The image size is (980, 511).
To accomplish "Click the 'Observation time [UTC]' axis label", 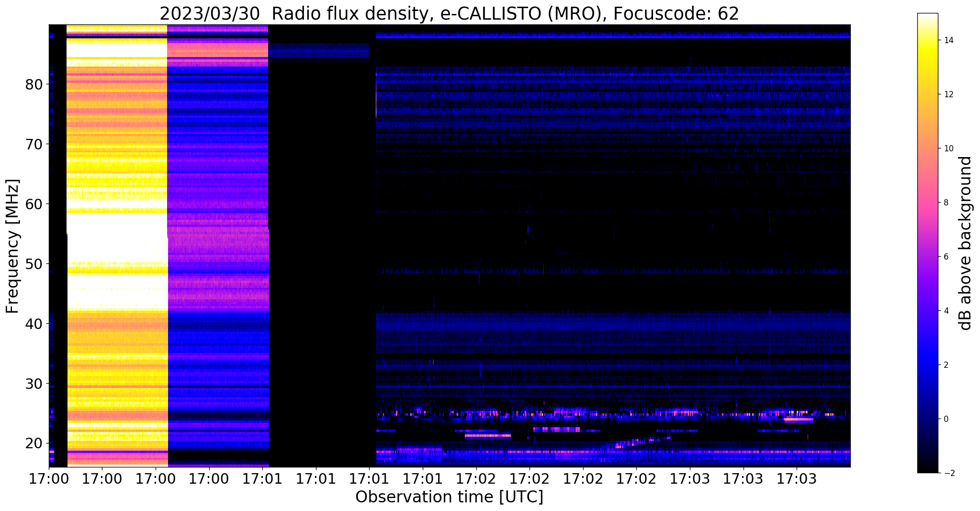I will [449, 497].
